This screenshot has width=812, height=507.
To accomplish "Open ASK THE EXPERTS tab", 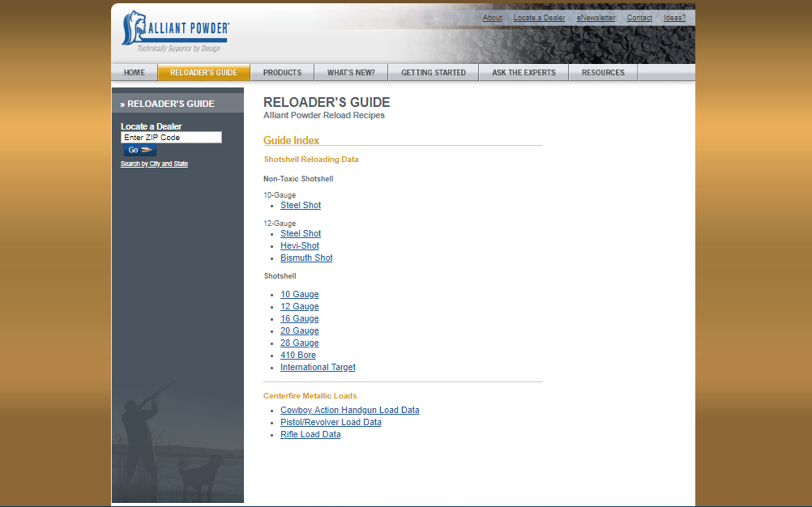I will point(524,72).
